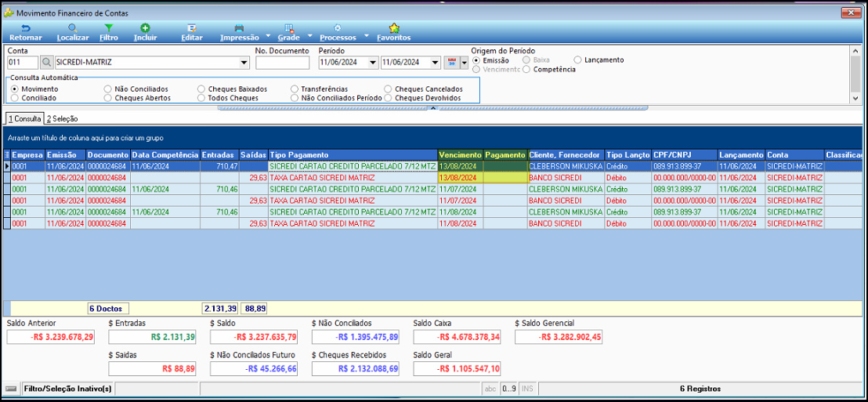Open Favoritos star icon
The image size is (868, 402).
[393, 27]
